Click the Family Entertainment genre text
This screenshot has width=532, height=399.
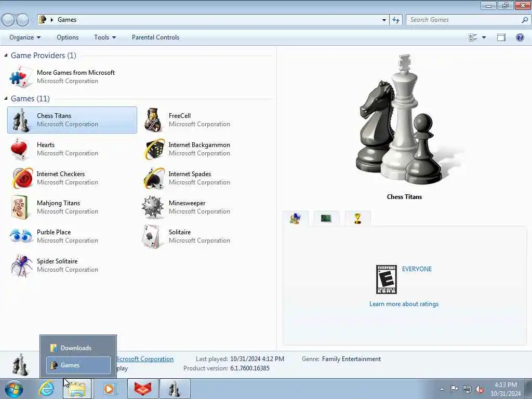[351, 359]
